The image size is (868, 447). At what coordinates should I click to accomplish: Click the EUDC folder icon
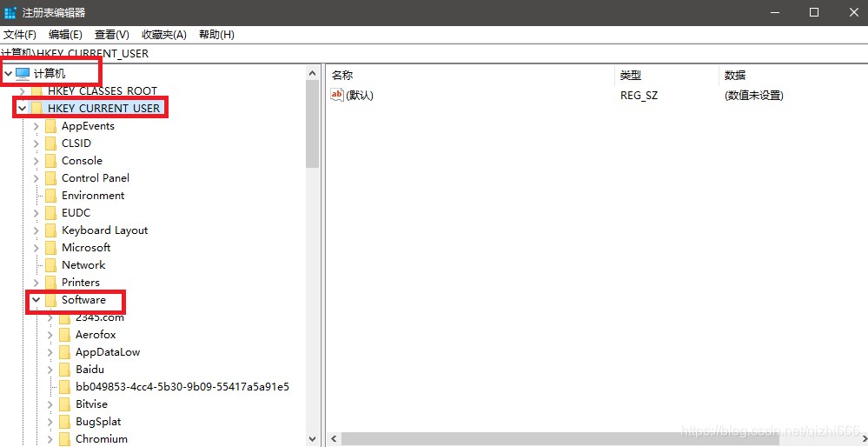[x=51, y=213]
